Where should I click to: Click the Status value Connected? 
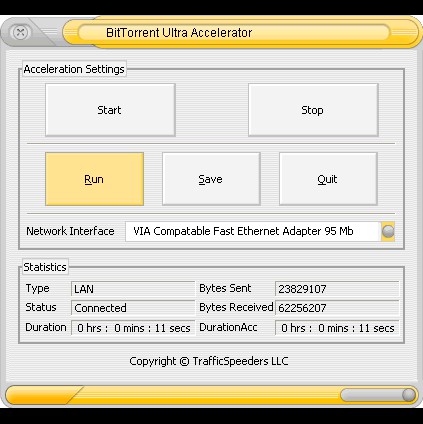pos(133,308)
